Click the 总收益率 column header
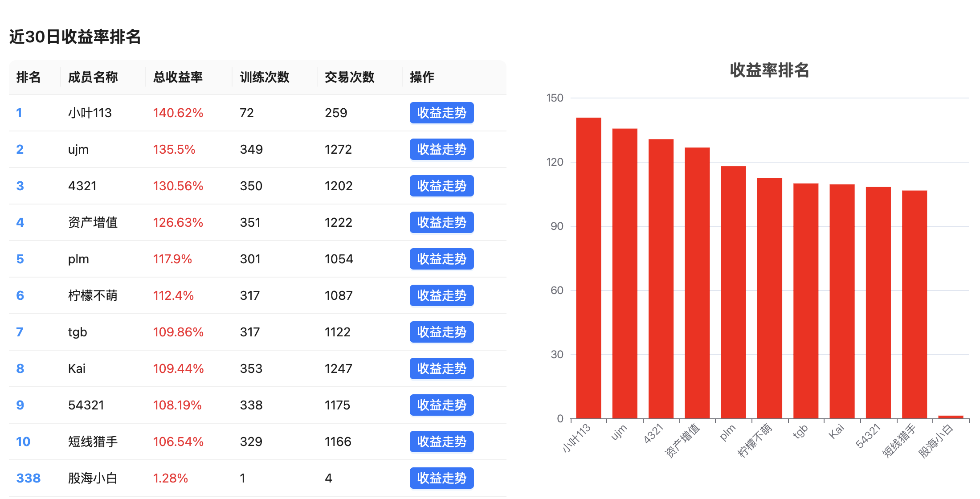Viewport: 980px width, 499px height. point(178,77)
